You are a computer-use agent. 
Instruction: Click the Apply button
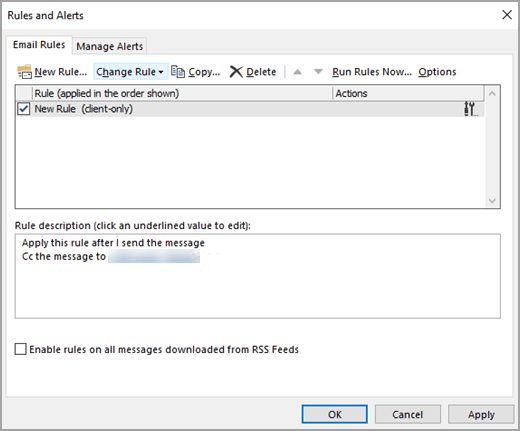tap(481, 414)
